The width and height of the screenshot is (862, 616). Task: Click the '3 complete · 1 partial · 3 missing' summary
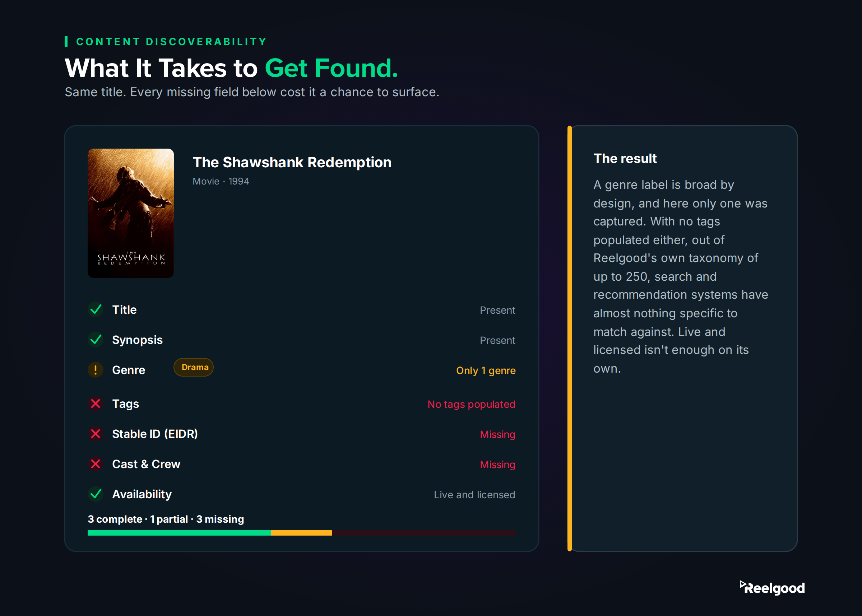[x=166, y=519]
